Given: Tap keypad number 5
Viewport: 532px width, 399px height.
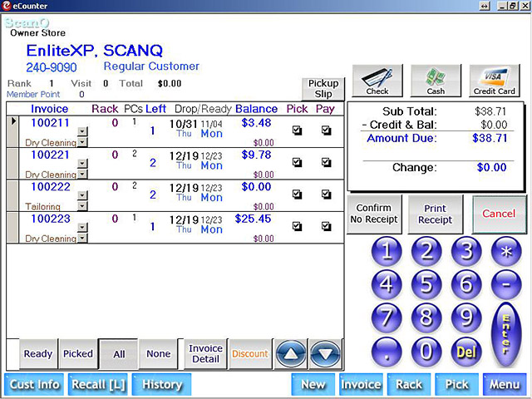Looking at the screenshot, I should click(426, 284).
